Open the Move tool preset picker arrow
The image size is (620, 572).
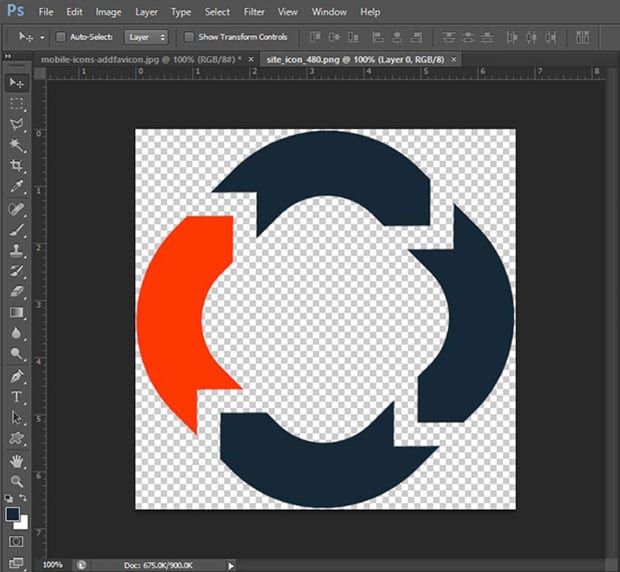[42, 38]
